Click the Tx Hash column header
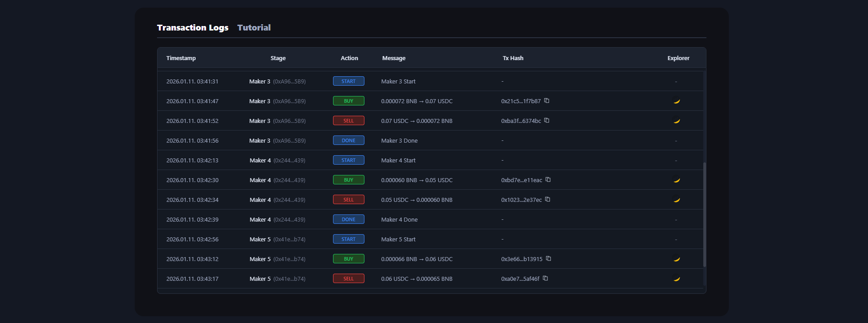 [513, 58]
